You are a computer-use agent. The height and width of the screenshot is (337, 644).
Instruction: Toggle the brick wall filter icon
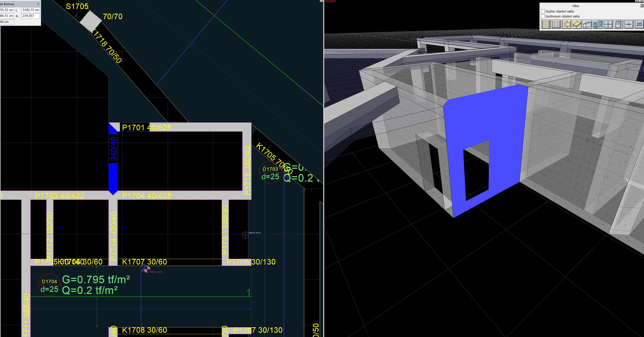597,24
